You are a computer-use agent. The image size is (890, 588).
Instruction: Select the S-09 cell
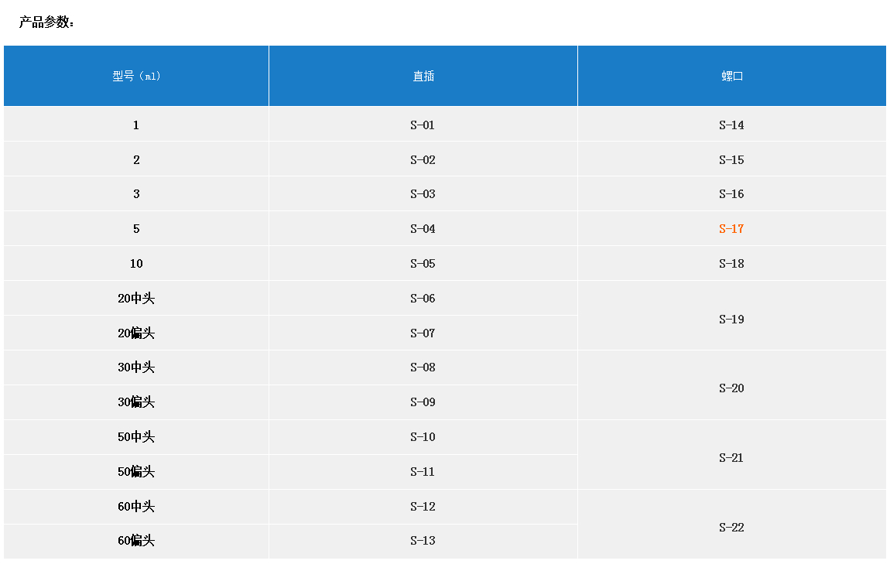click(x=423, y=402)
